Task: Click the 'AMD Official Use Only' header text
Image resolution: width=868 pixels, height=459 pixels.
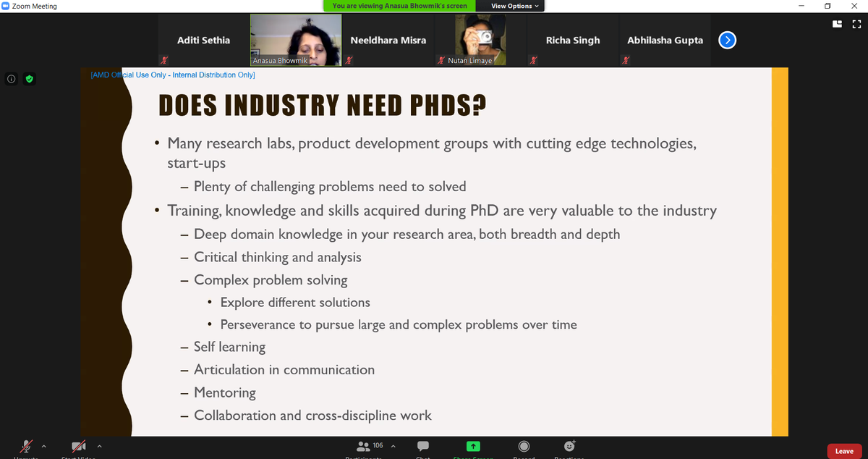Action: click(171, 75)
